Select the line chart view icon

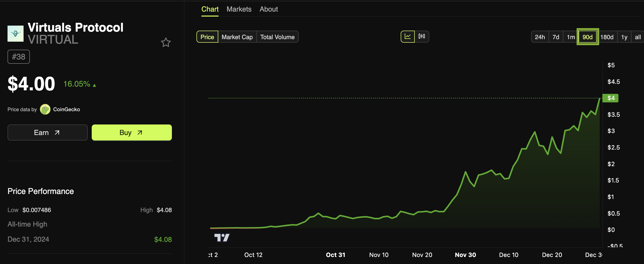(408, 37)
